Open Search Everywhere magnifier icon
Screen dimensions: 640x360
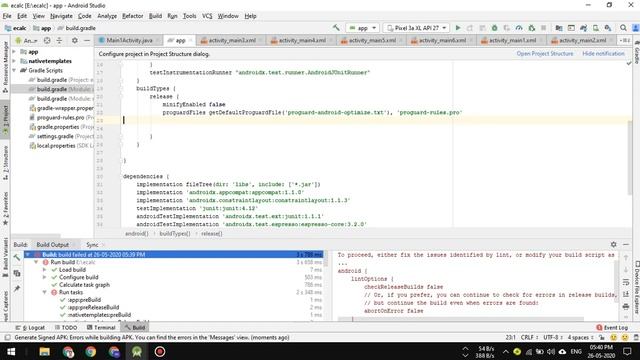click(x=623, y=28)
